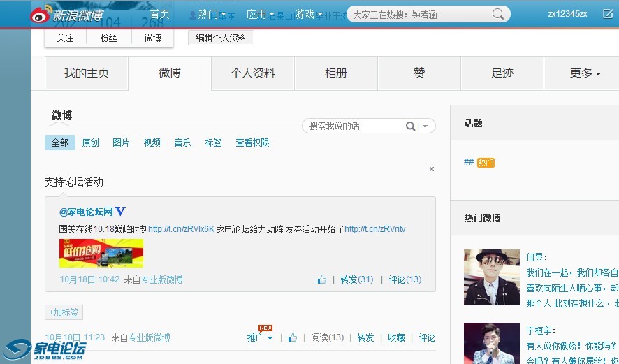Switch to the 个人资料 tab
Image resolution: width=619 pixels, height=364 pixels.
pos(253,73)
